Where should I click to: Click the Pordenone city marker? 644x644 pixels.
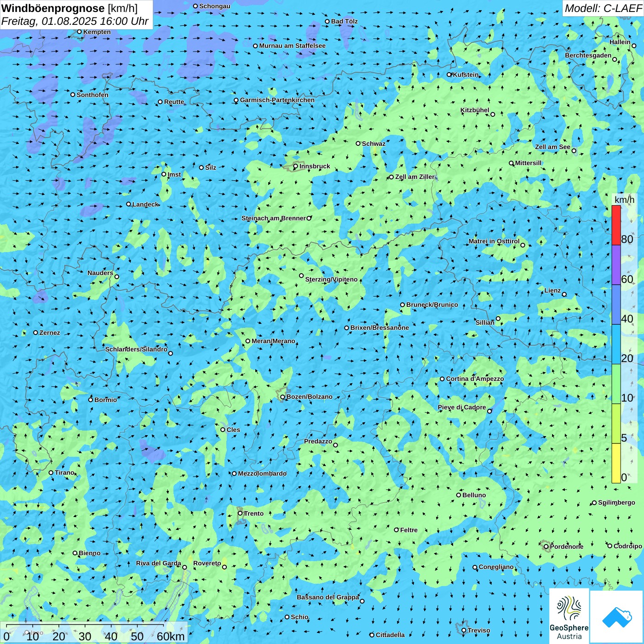[546, 546]
